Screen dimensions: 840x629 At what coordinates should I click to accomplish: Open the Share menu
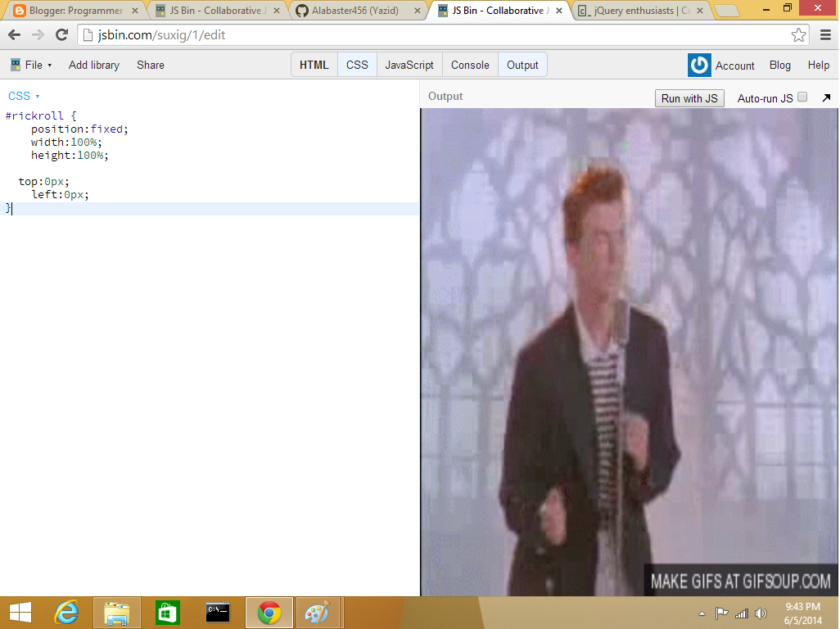pyautogui.click(x=151, y=66)
